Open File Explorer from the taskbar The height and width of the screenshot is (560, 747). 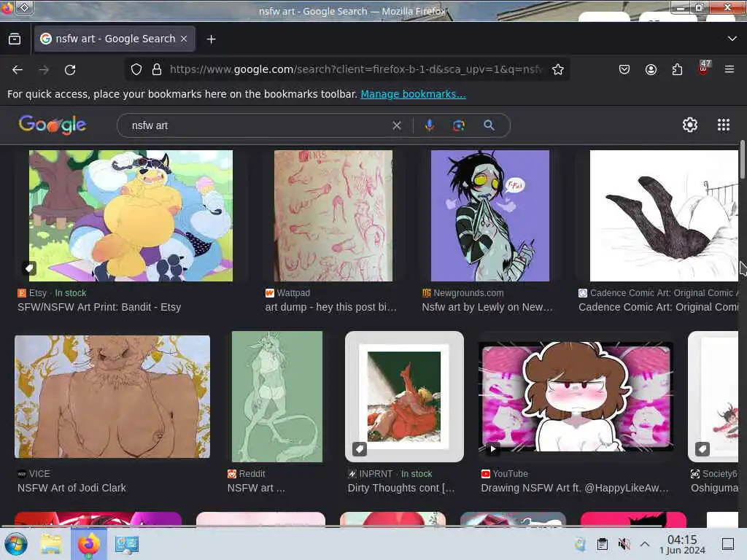(52, 544)
